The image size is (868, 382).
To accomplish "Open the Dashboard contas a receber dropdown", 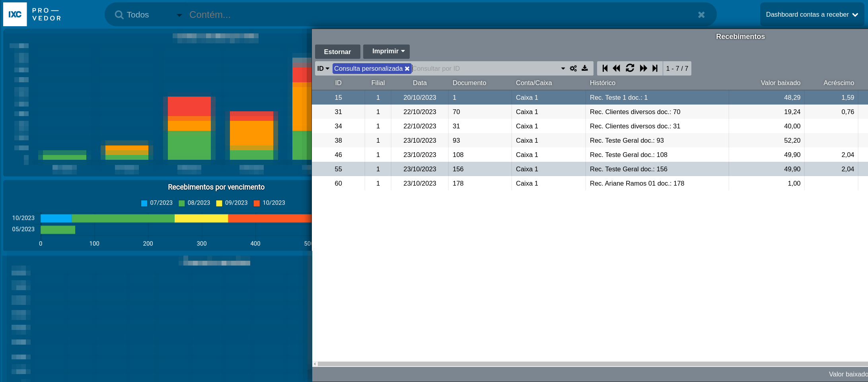I will (x=812, y=15).
